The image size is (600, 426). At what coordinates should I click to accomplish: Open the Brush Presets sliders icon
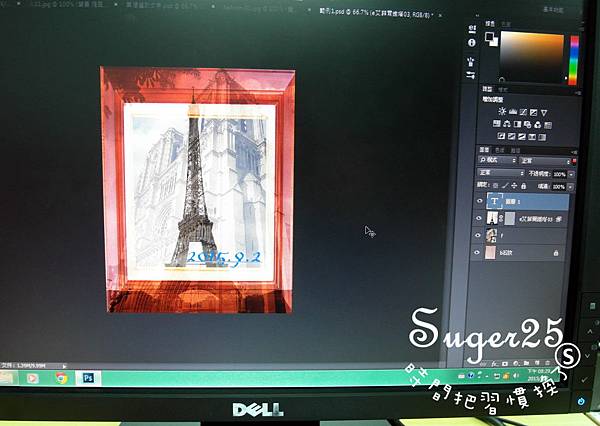coord(471,75)
